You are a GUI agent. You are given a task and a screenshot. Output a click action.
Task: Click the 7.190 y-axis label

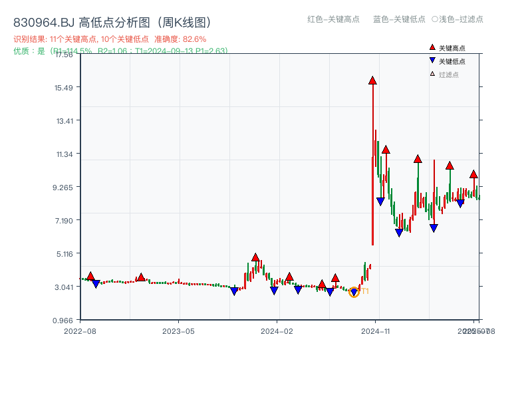pyautogui.click(x=64, y=221)
